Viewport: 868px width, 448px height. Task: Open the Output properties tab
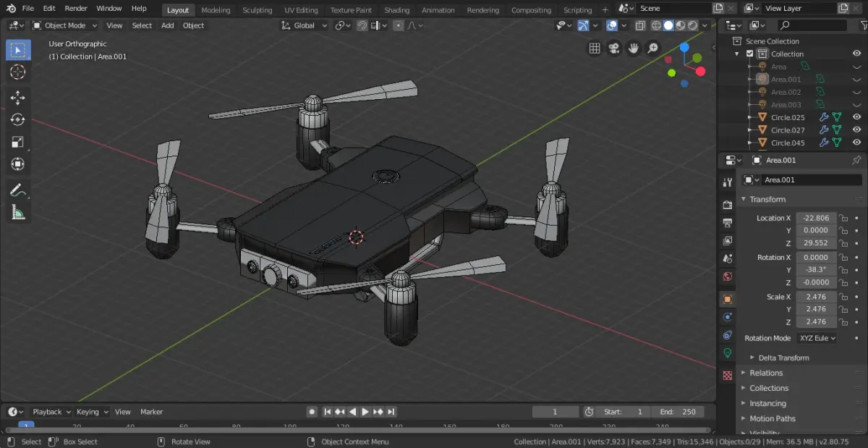728,222
